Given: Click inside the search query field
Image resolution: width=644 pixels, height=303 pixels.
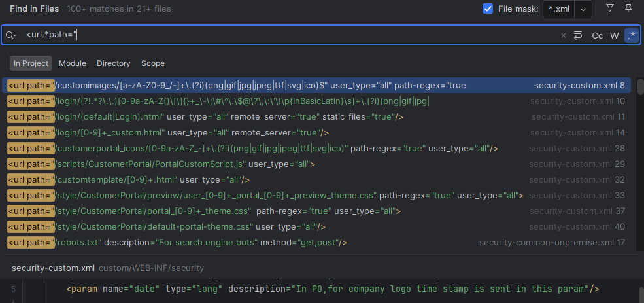Looking at the screenshot, I should (288, 36).
